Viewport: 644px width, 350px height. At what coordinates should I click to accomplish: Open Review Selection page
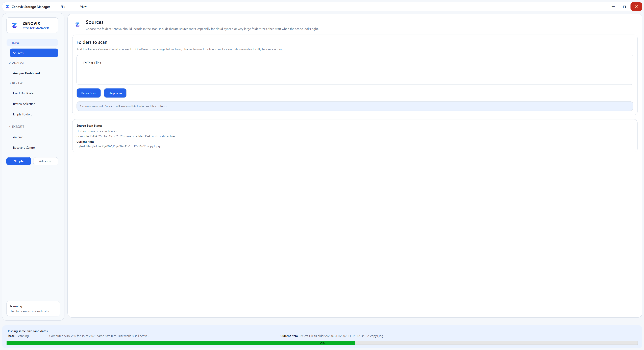pyautogui.click(x=24, y=104)
